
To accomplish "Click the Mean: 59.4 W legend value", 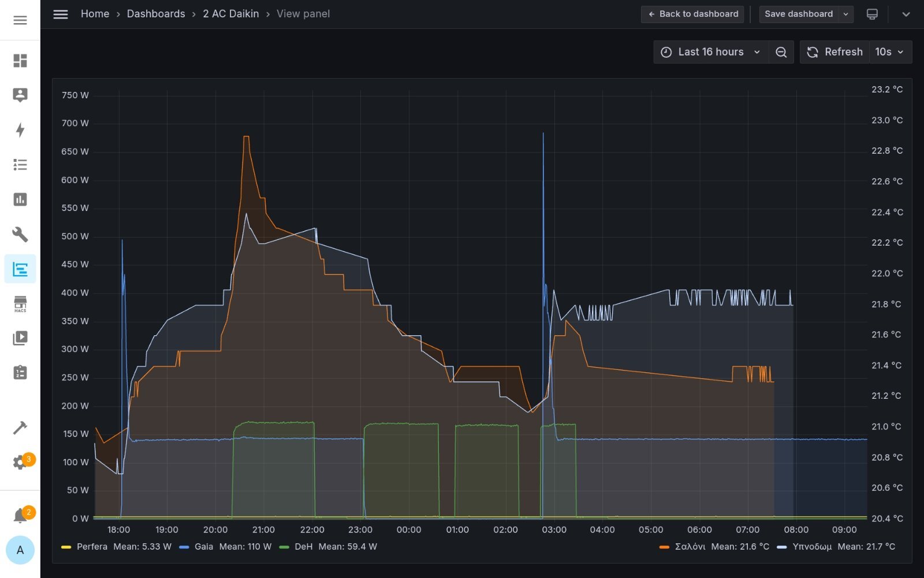I will (x=348, y=547).
